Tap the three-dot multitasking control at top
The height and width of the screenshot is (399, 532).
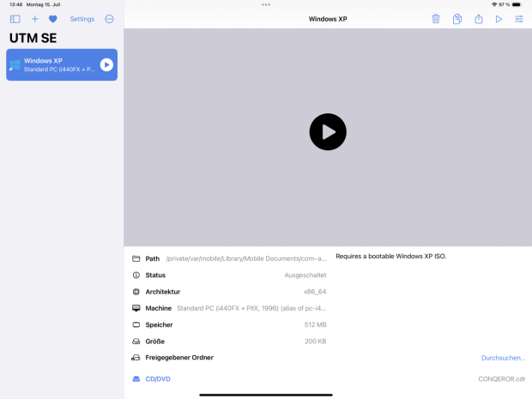266,4
